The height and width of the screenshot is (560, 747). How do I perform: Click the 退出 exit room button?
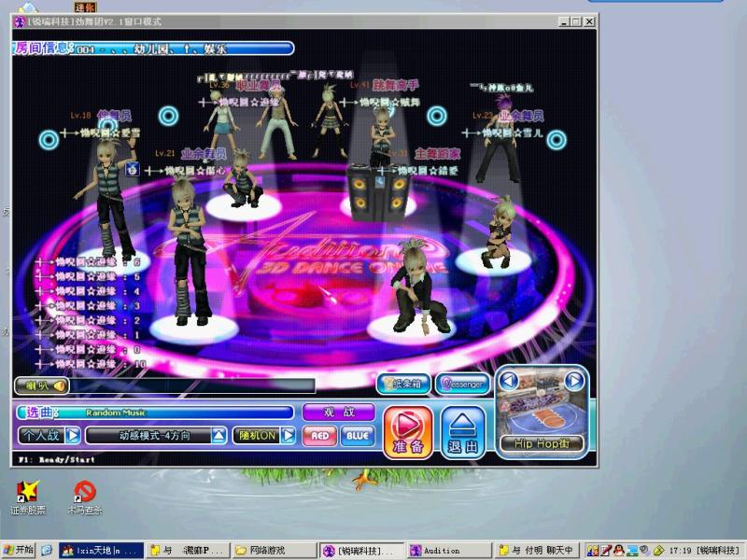point(462,432)
